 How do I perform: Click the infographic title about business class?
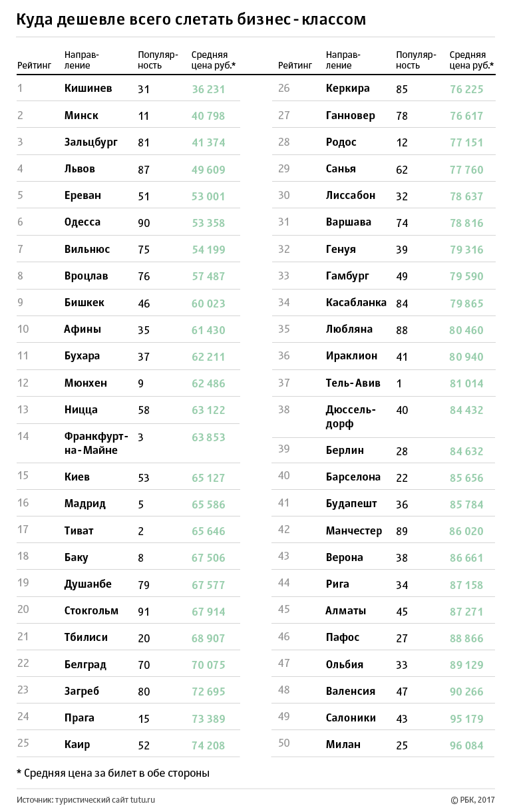pyautogui.click(x=191, y=21)
